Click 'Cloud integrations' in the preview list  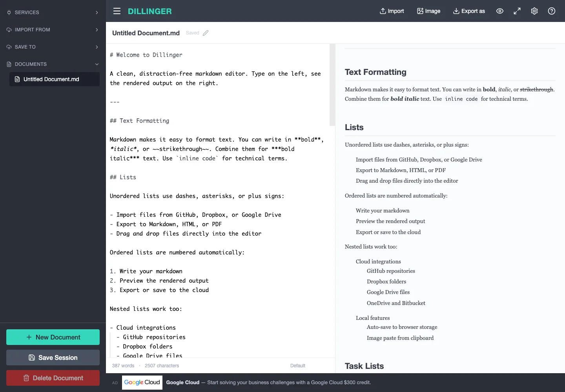378,261
